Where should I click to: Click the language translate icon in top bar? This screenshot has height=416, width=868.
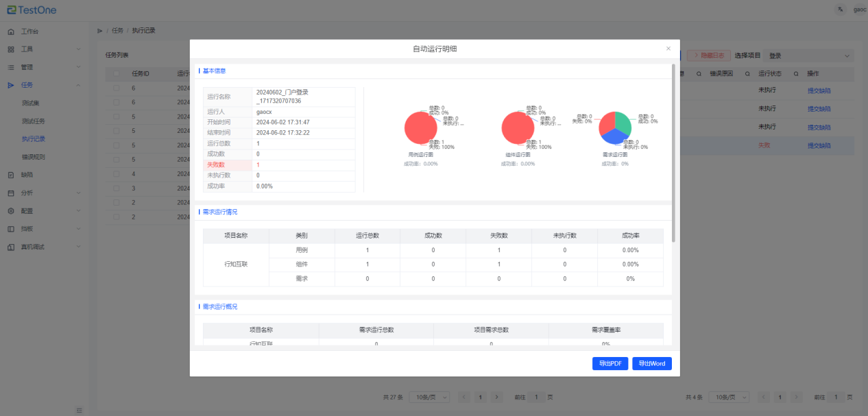[x=839, y=10]
